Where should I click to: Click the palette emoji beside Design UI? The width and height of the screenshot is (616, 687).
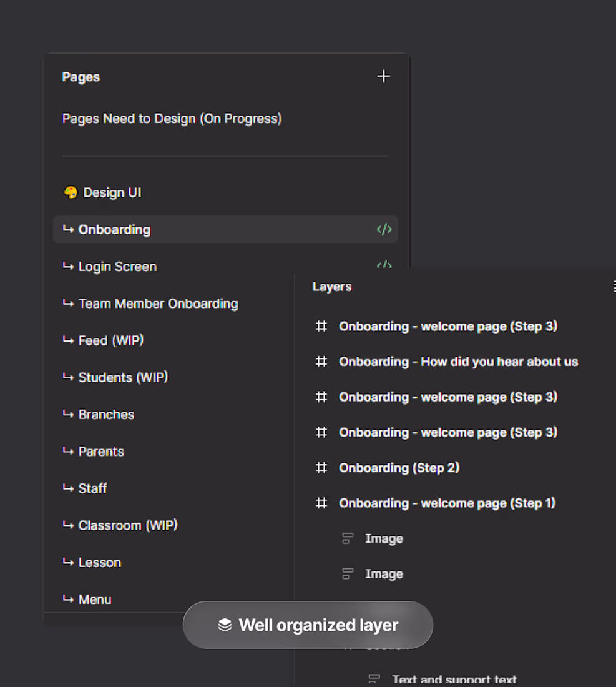point(71,192)
